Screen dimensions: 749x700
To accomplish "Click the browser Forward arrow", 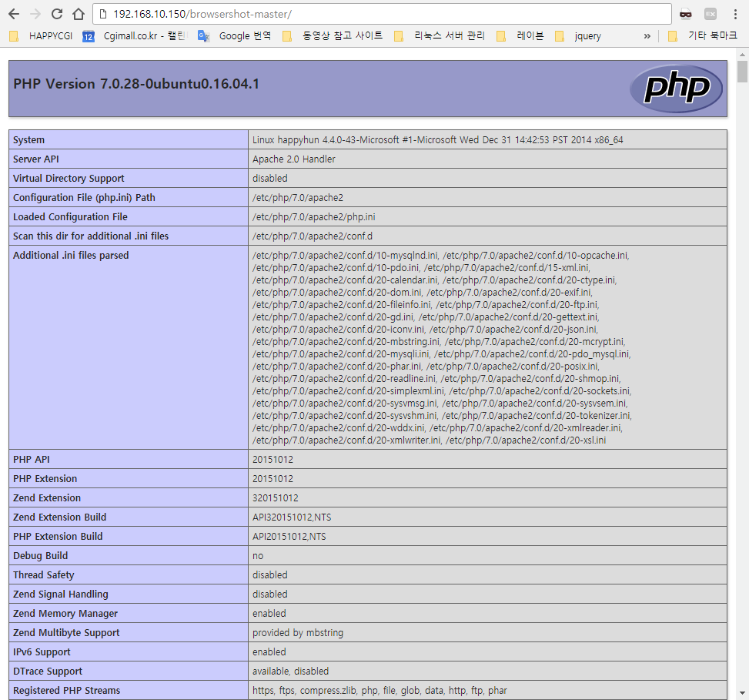I will [x=35, y=15].
